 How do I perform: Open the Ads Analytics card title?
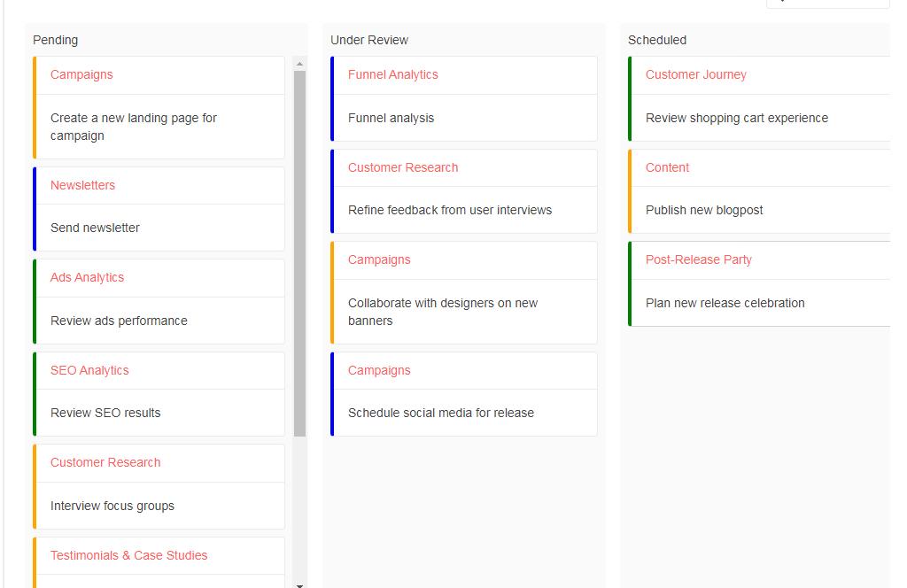tap(87, 277)
